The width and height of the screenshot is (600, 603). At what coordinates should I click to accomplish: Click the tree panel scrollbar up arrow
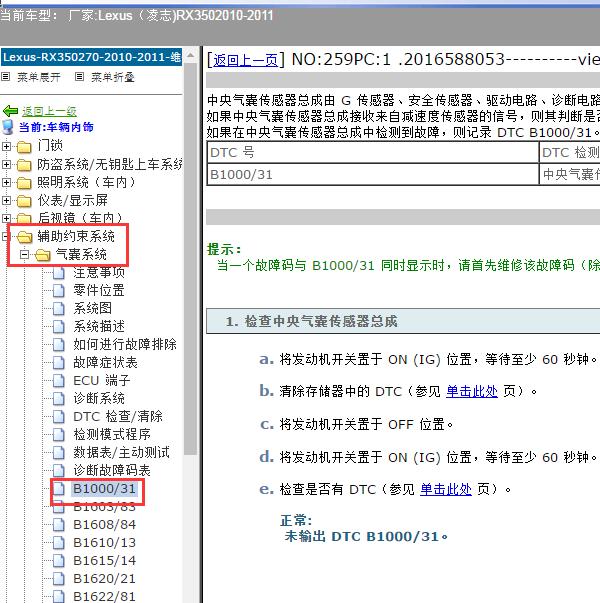(x=190, y=56)
